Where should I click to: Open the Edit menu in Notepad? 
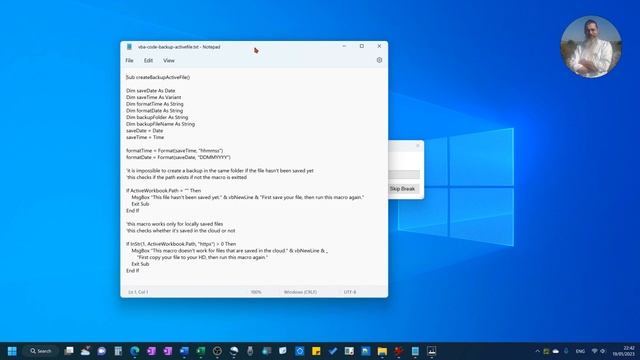coord(148,60)
